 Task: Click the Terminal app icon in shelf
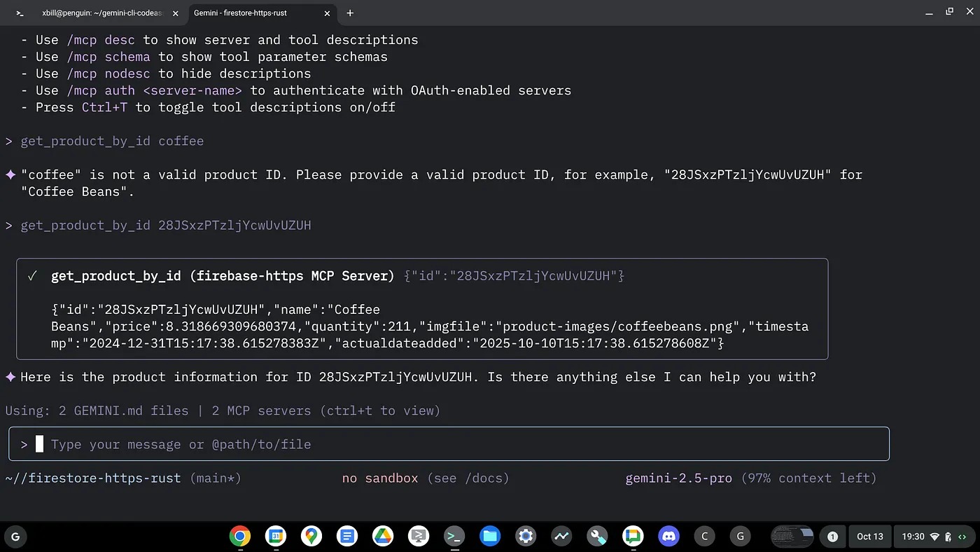pos(454,537)
